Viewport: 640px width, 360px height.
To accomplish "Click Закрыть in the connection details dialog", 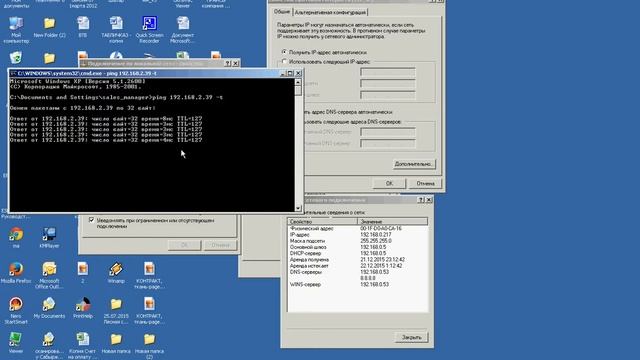I will pos(411,337).
